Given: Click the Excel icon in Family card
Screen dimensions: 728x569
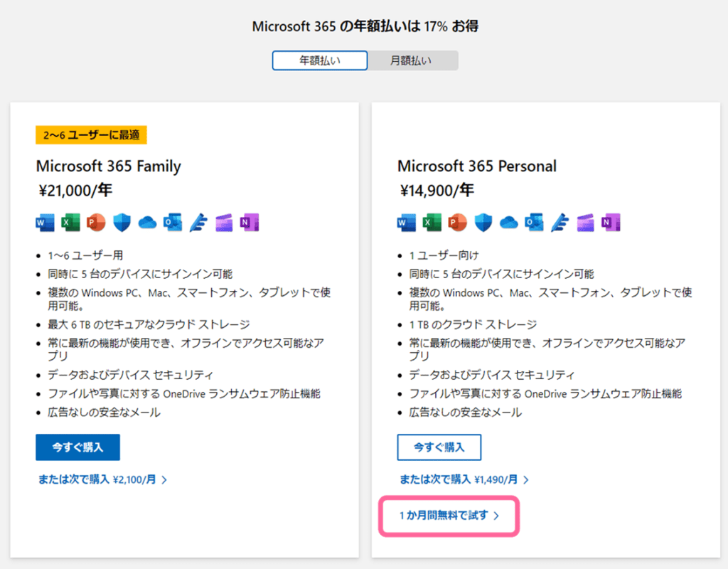Looking at the screenshot, I should [x=70, y=223].
